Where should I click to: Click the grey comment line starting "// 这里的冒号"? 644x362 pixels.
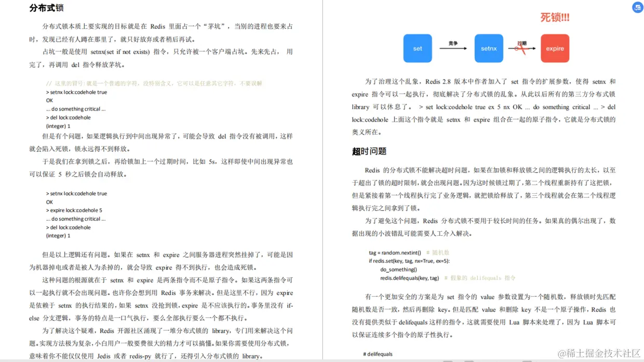(x=154, y=83)
